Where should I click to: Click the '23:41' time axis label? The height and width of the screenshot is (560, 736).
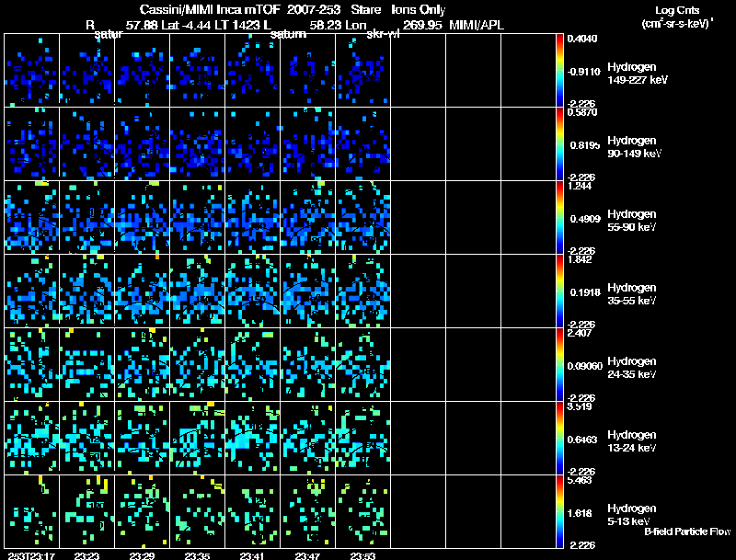pos(252,556)
